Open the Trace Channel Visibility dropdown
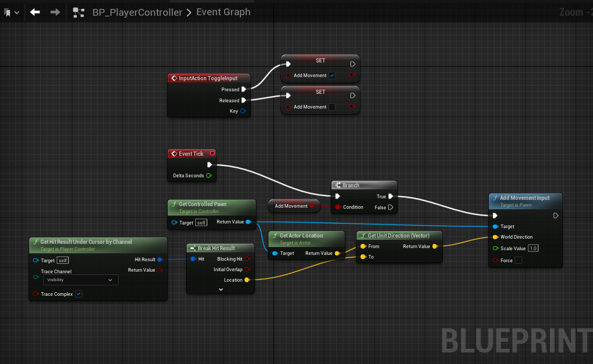Screen dimensions: 593x364 (x=80, y=280)
